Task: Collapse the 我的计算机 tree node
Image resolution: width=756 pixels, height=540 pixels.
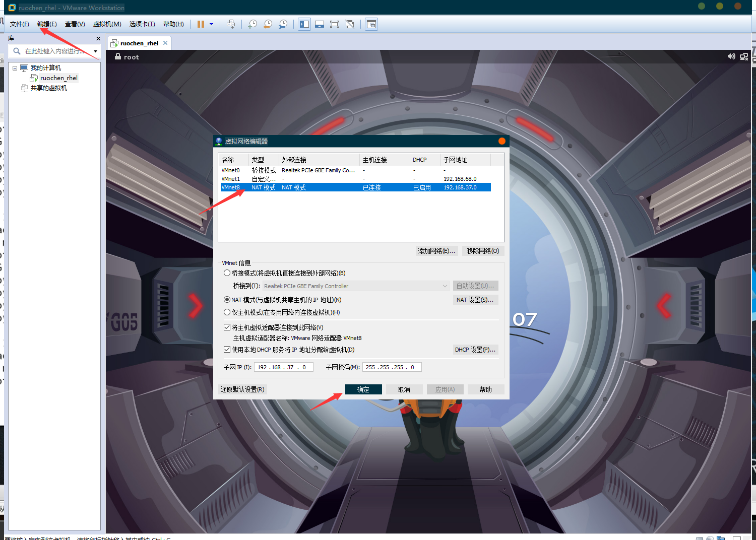Action: (x=15, y=68)
